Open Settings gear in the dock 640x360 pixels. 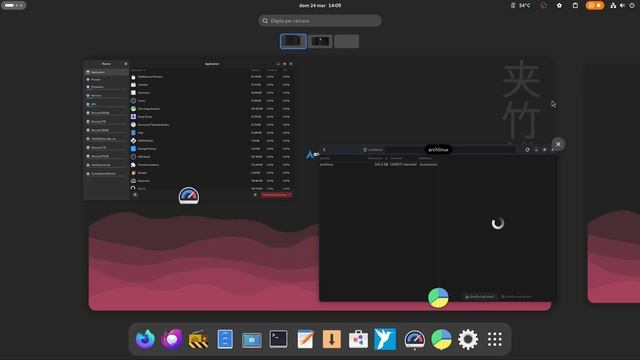point(468,339)
